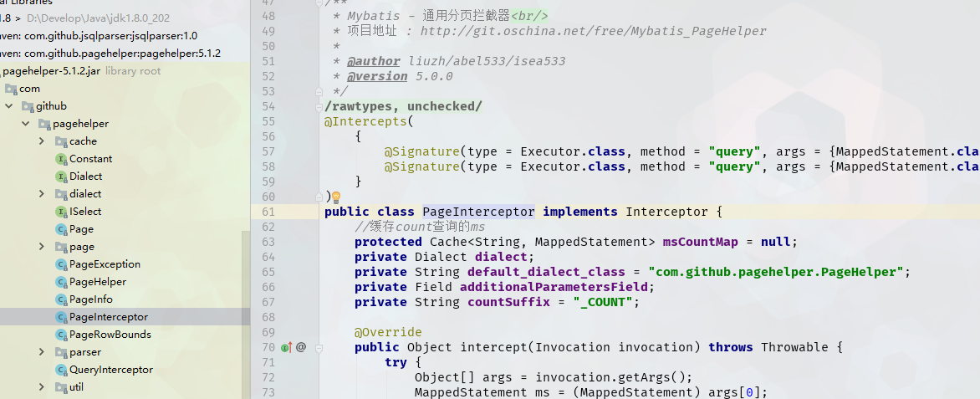Screen dimensions: 980x399
Task: Expand the page package node
Action: (x=42, y=247)
